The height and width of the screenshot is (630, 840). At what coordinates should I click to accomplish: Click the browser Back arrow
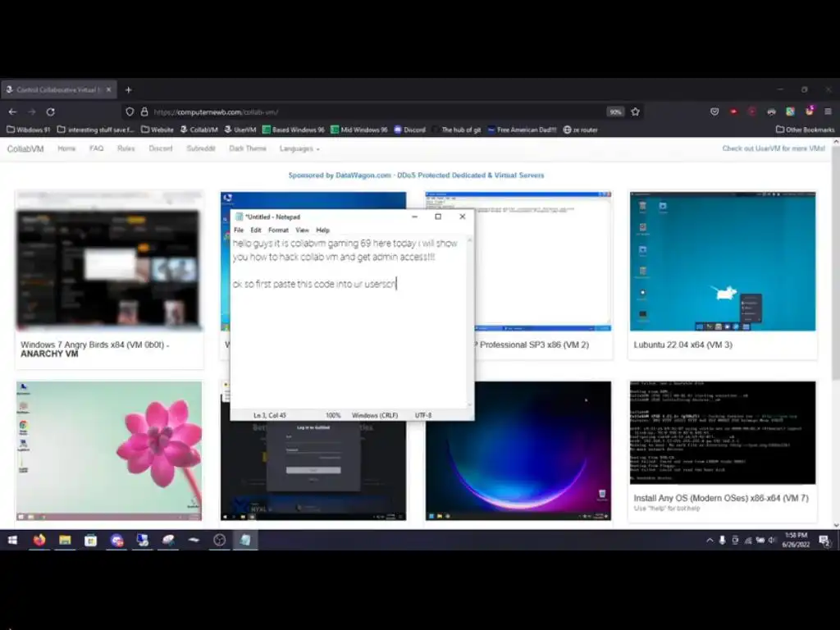point(13,112)
